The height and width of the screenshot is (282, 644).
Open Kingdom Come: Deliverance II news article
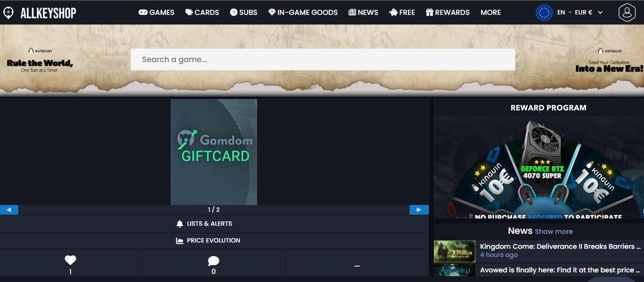coord(560,246)
